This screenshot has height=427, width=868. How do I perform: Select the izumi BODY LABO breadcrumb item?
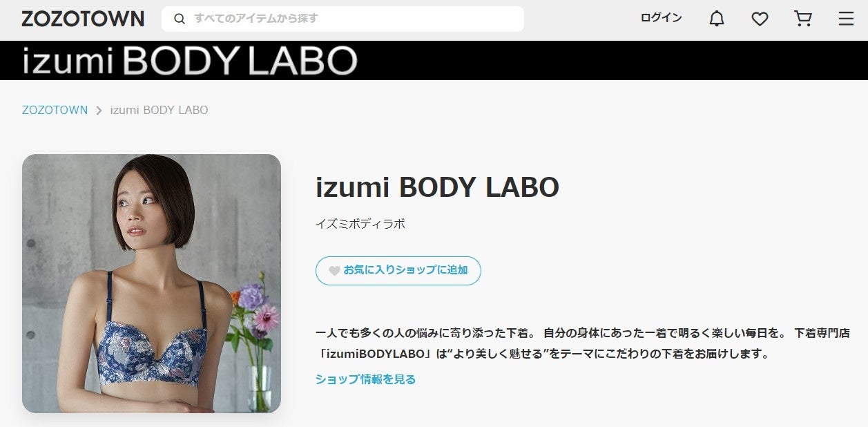tap(159, 110)
